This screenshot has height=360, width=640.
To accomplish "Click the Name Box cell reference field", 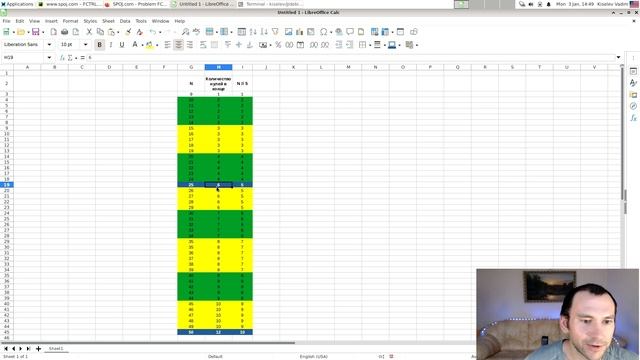I will coord(23,58).
